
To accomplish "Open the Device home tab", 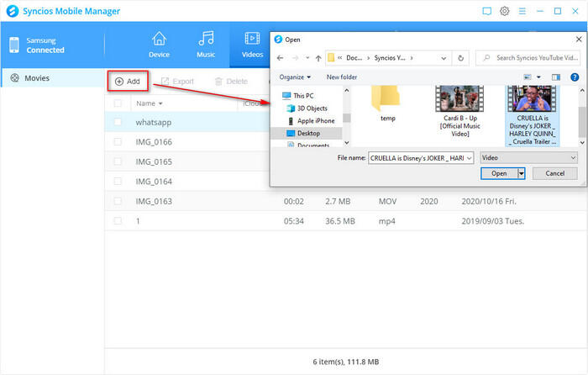I will pyautogui.click(x=159, y=45).
